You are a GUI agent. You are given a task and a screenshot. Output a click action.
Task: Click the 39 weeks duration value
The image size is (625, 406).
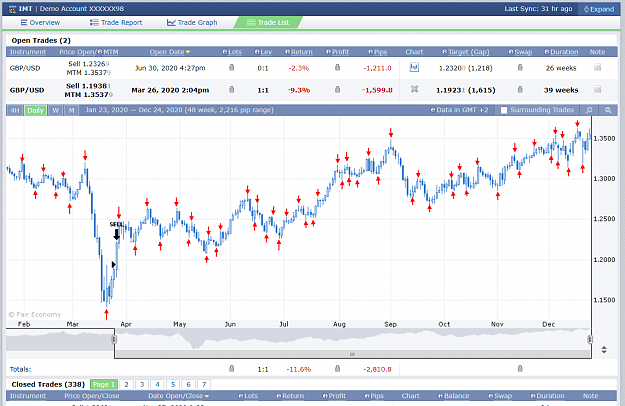click(x=561, y=90)
